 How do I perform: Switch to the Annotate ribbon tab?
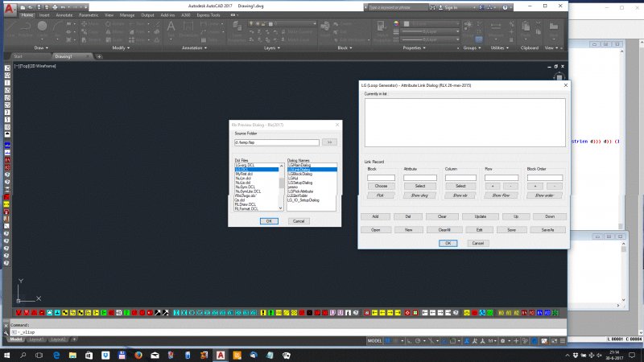64,14
